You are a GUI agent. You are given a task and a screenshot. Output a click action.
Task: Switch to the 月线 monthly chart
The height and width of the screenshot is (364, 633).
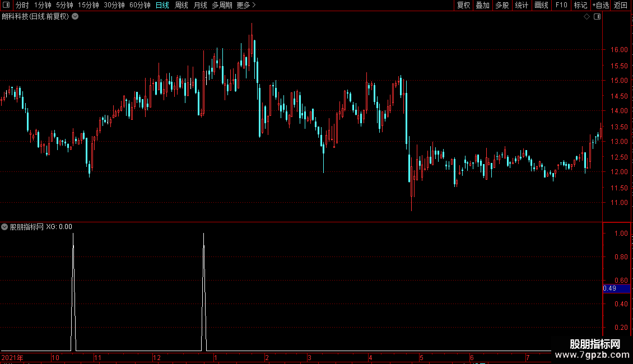[x=200, y=5]
